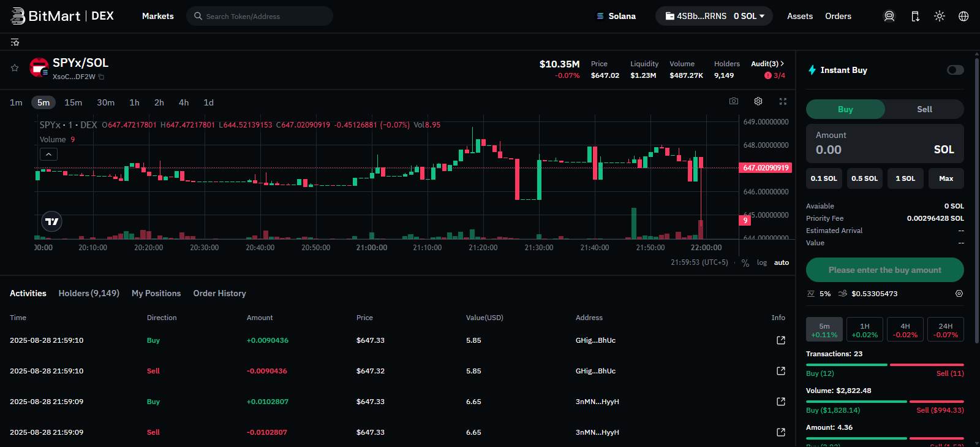Select the Sell toggle tab
Screen dimensions: 980x447
coord(924,109)
